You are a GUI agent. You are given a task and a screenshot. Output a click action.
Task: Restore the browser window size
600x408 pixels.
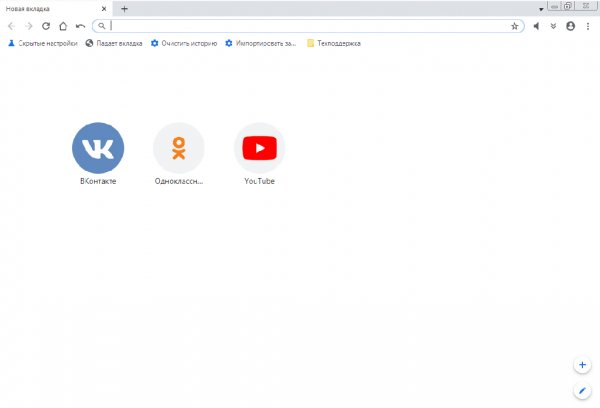pos(567,6)
